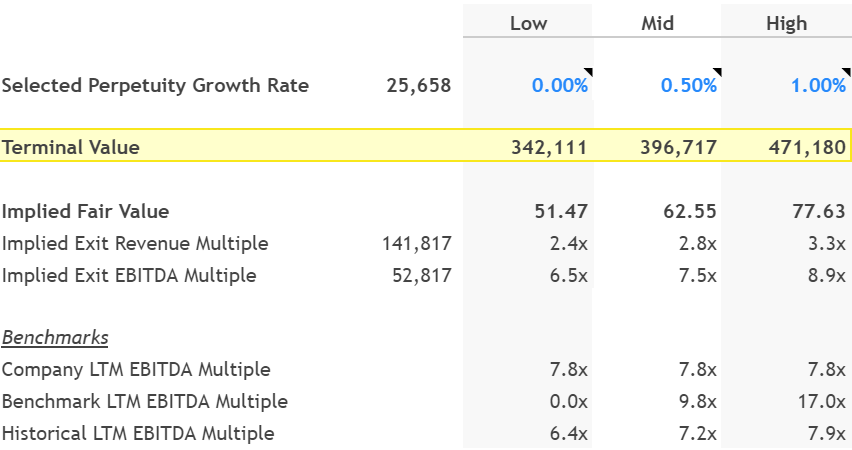Select the 0.00% Low growth rate cell
852x450 pixels.
tap(528, 85)
